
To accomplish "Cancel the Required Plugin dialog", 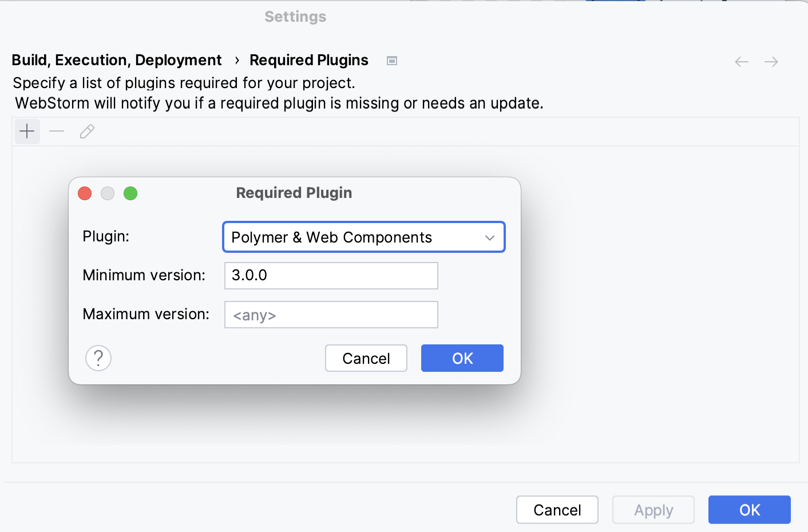I will (x=366, y=358).
